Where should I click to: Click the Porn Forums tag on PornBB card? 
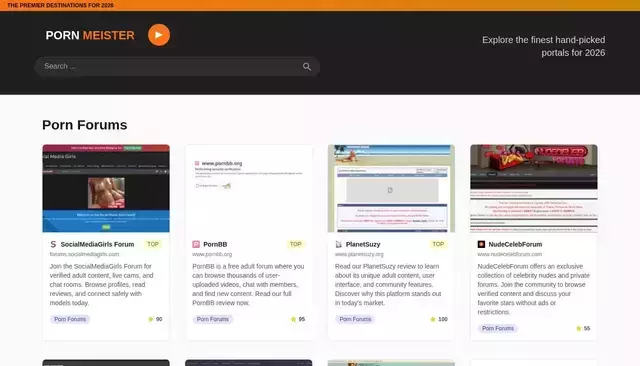(213, 319)
